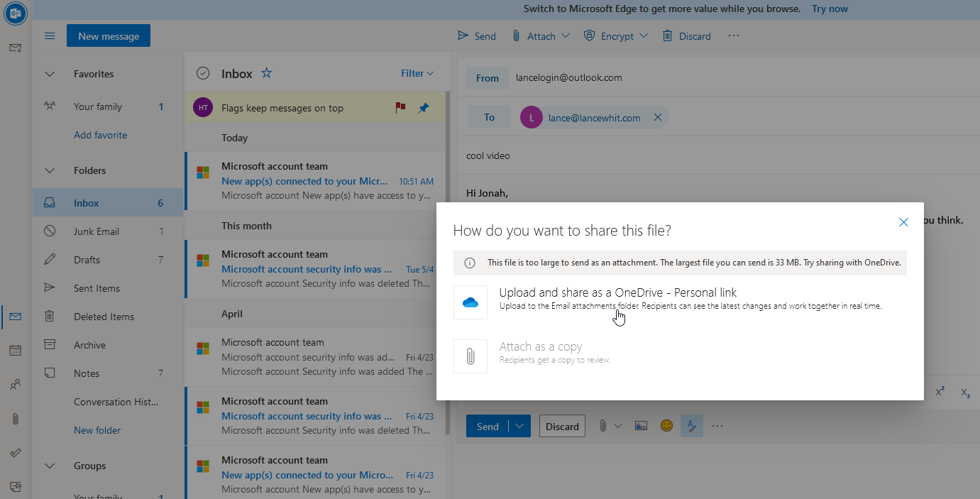The width and height of the screenshot is (980, 499).
Task: Click the New message button
Action: [x=109, y=36]
